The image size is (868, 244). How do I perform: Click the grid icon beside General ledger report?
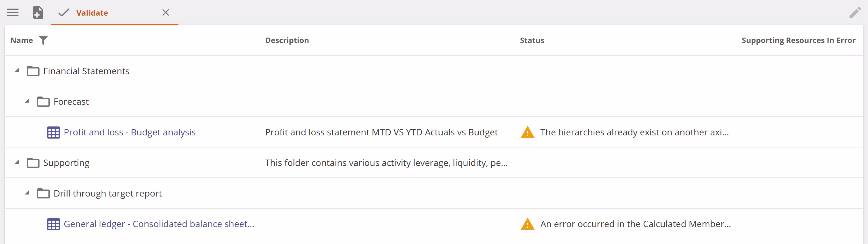(53, 224)
